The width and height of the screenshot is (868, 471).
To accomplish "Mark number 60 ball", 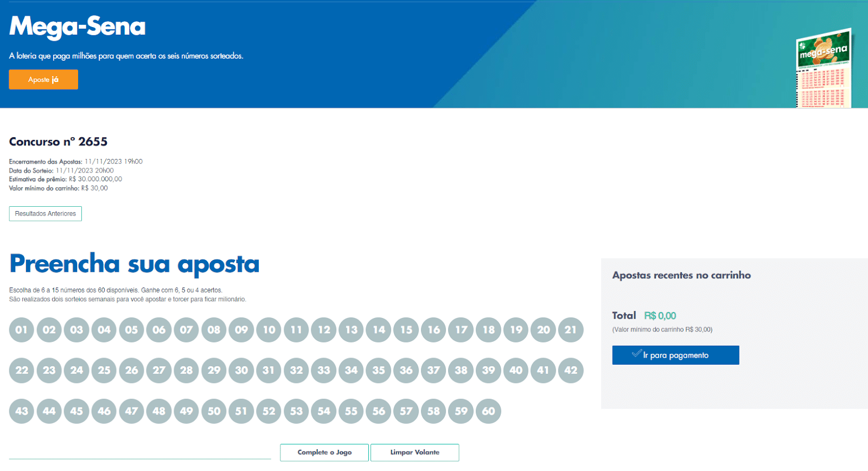I will [489, 411].
